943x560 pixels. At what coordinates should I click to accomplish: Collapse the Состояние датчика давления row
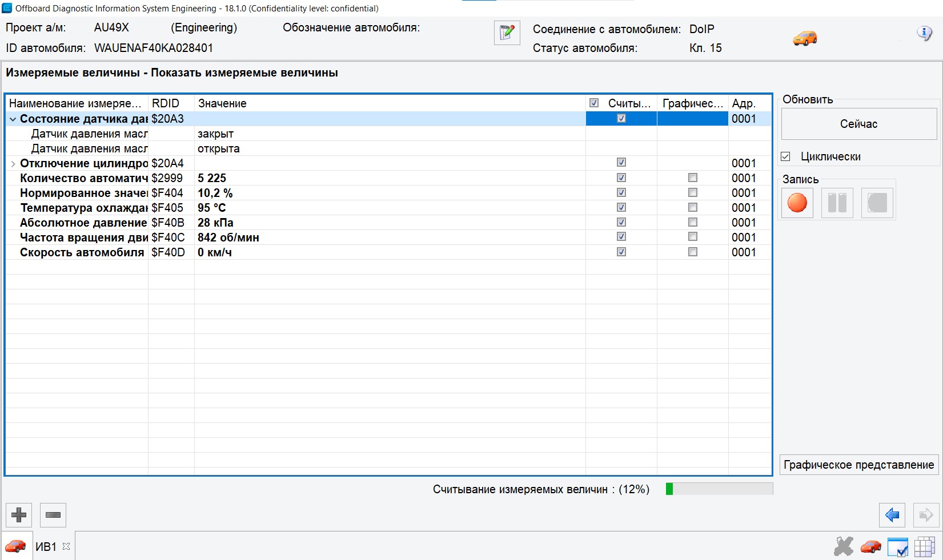click(13, 119)
